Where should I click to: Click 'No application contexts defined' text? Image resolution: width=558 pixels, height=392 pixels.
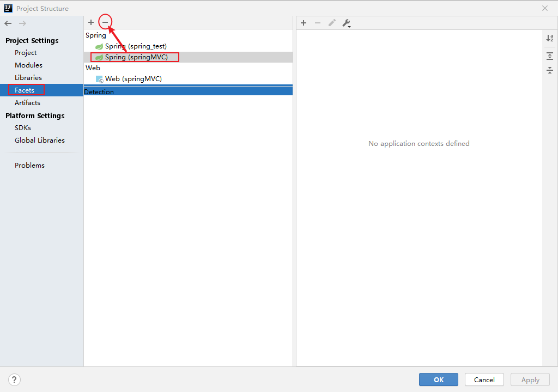[419, 144]
